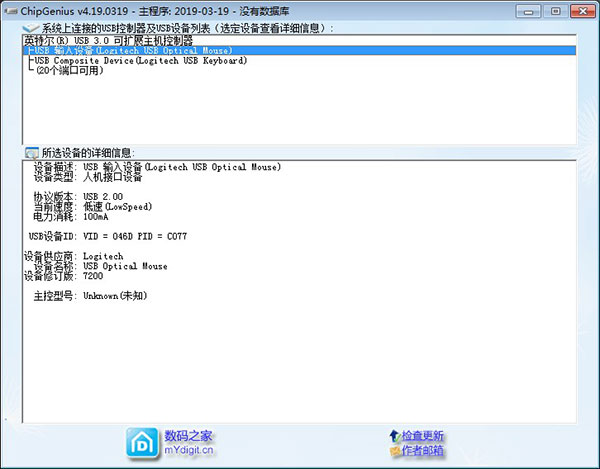The image size is (600, 469).
Task: Click the VID PID device ID line
Action: [x=108, y=236]
